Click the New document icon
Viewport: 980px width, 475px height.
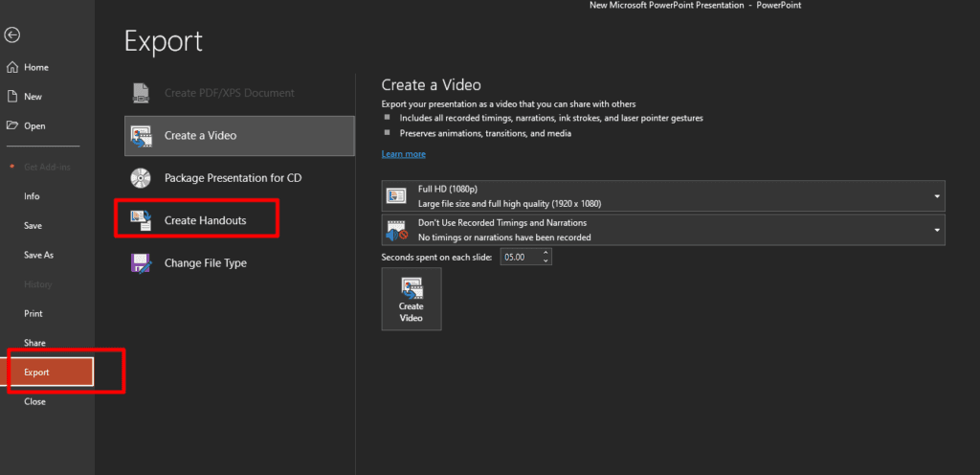pos(11,97)
